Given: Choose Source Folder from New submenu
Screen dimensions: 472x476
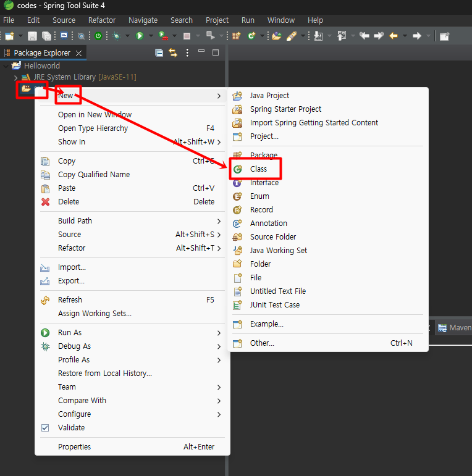Looking at the screenshot, I should click(328, 237).
